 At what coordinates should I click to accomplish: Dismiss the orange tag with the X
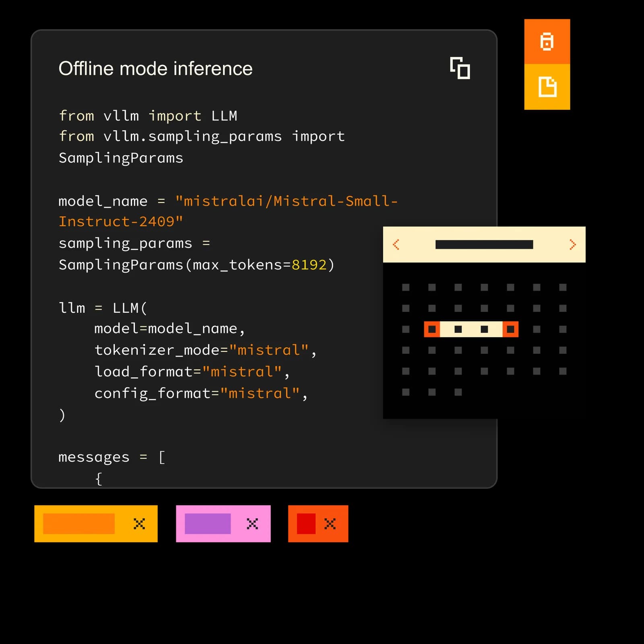coord(139,524)
